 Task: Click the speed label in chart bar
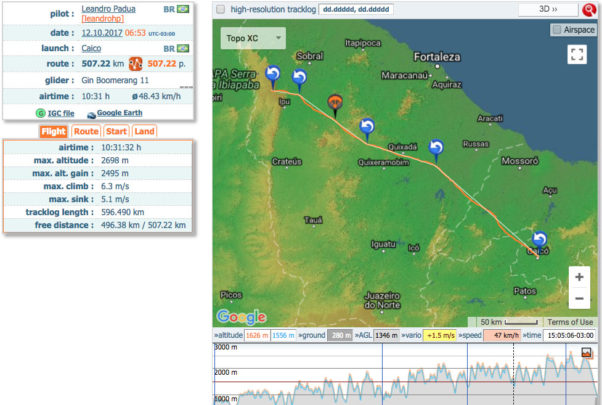(x=470, y=335)
